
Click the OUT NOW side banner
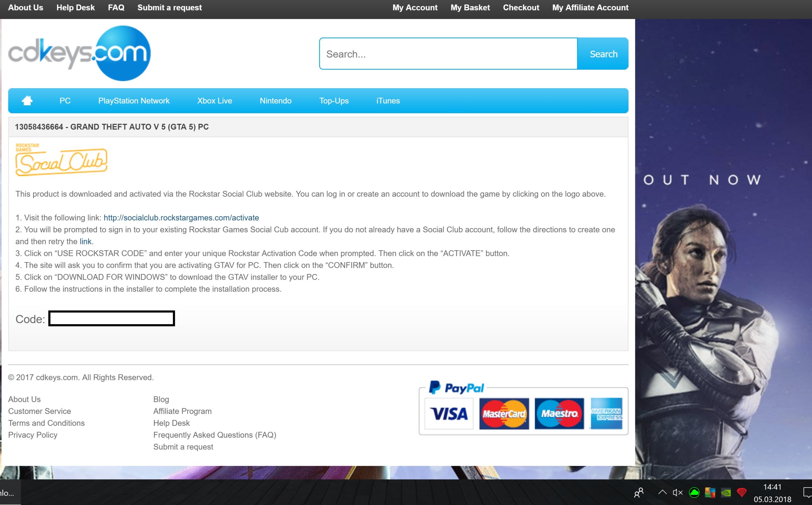[x=723, y=249]
